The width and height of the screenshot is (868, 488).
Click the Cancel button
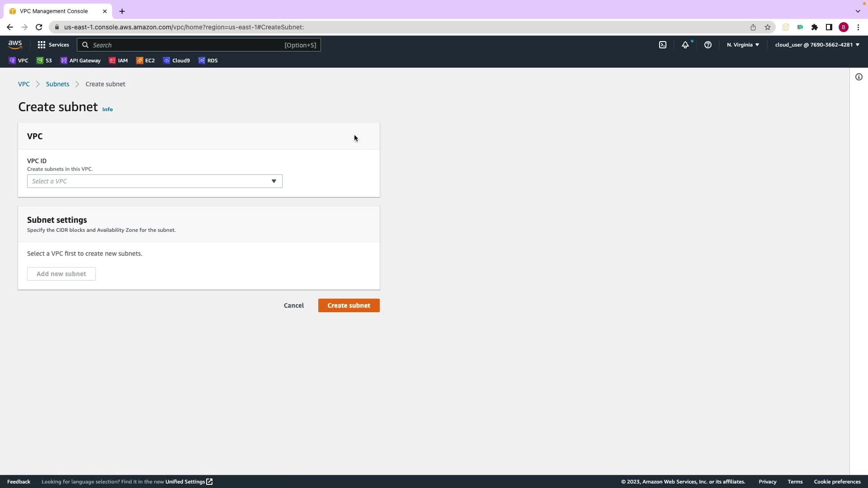(293, 305)
